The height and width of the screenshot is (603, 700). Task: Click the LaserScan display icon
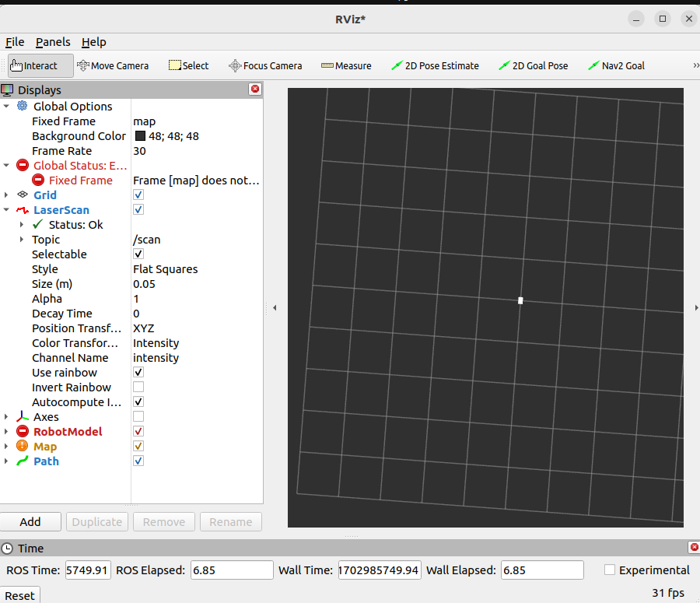click(23, 209)
